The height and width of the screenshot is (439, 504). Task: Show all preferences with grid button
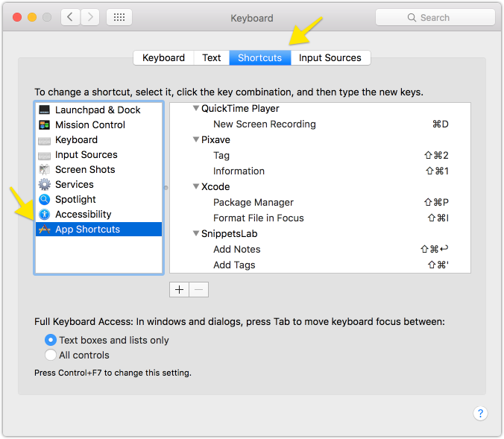(119, 17)
